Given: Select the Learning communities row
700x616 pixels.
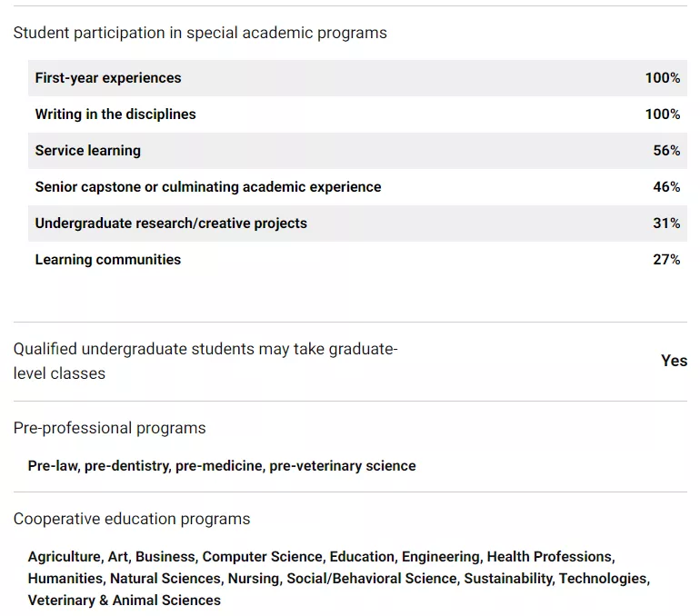Looking at the screenshot, I should (108, 260).
